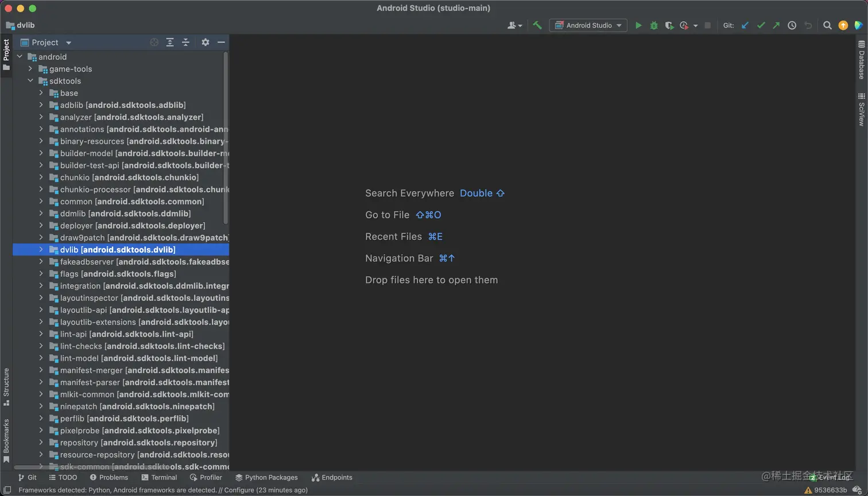Viewport: 868px width, 496px height.
Task: Select the analyzer module
Action: [x=121, y=117]
